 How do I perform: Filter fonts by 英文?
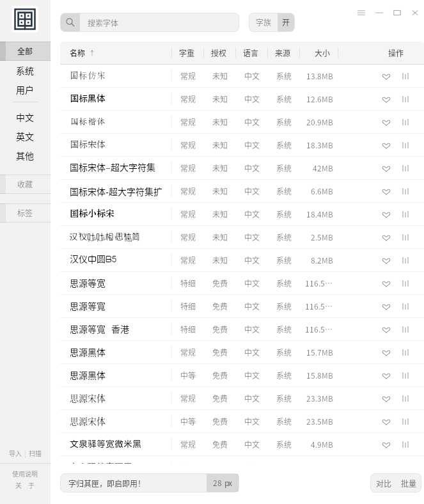click(25, 137)
